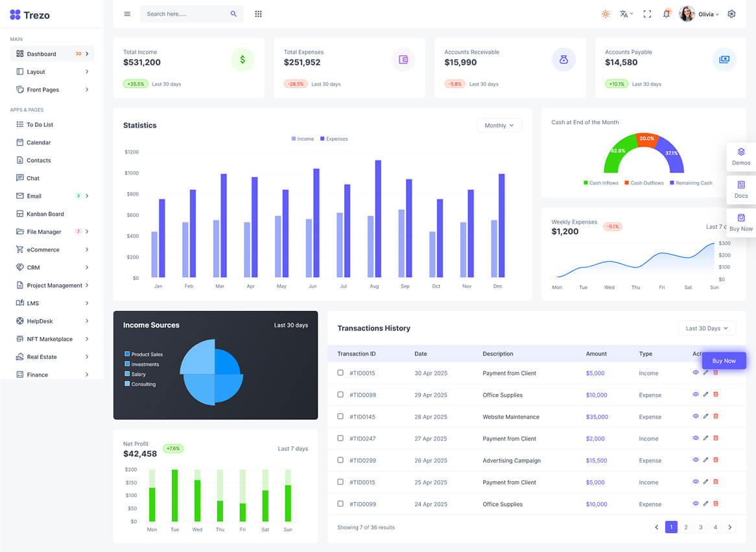View details of transaction #TID0015 via eye icon
This screenshot has height=552, width=756.
695,373
